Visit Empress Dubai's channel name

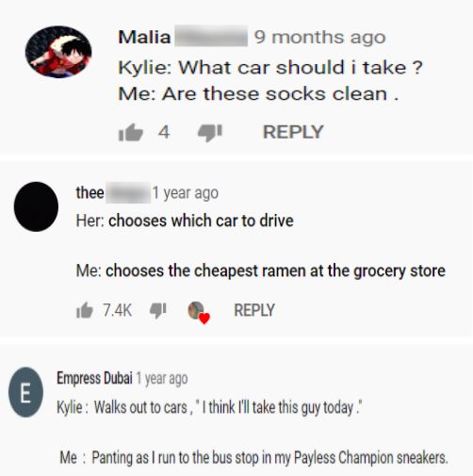tap(94, 378)
